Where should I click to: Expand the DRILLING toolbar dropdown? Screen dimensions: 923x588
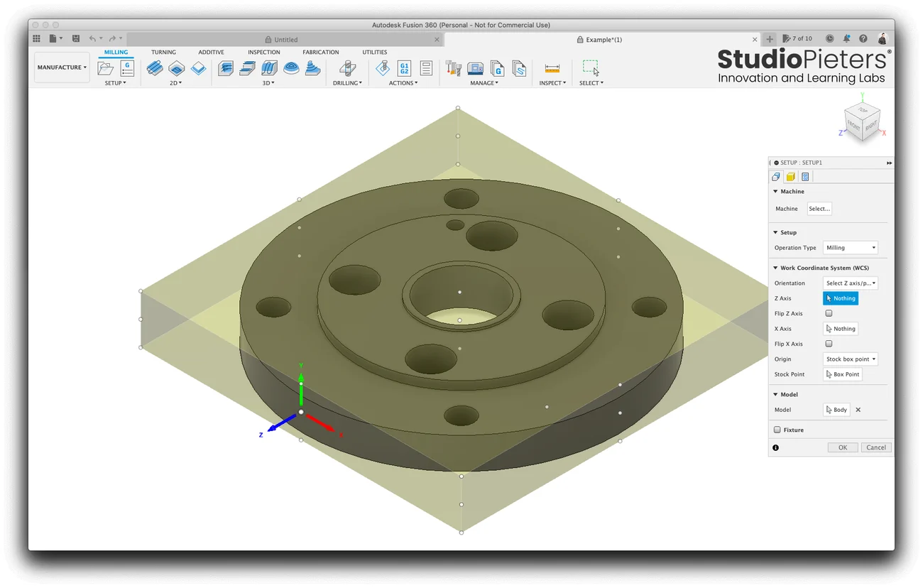pos(347,83)
